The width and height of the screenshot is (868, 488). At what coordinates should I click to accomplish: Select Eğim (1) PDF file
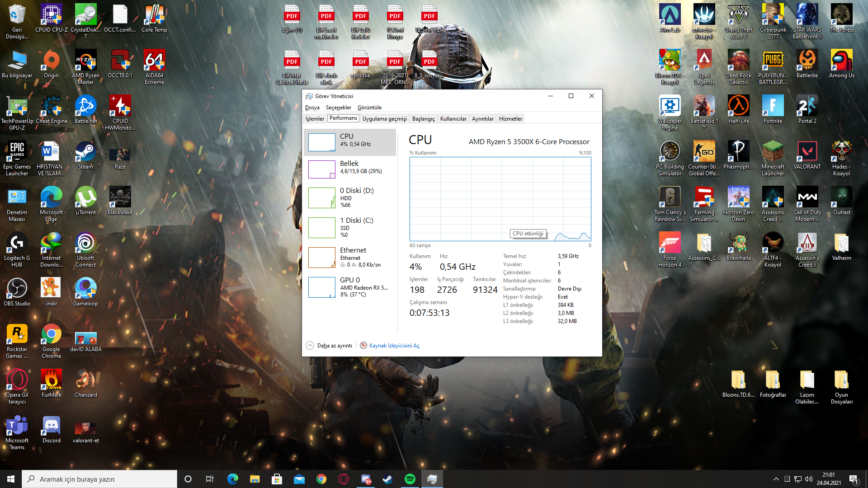pyautogui.click(x=292, y=18)
